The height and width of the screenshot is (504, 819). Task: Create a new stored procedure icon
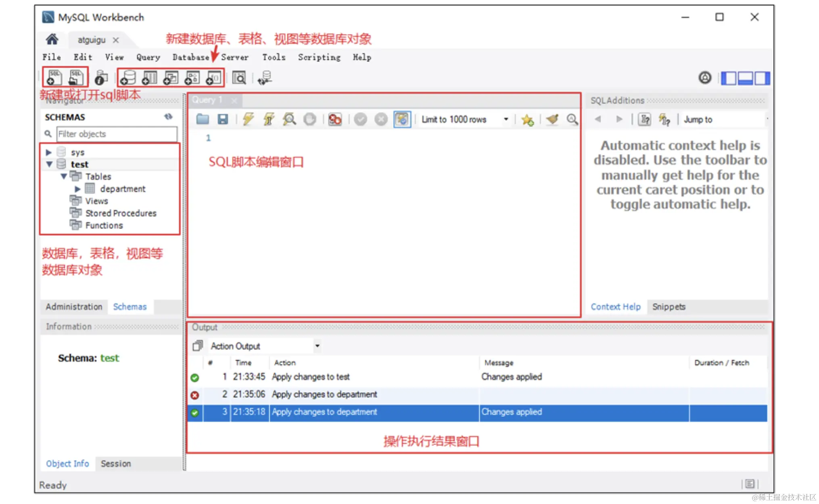point(192,78)
